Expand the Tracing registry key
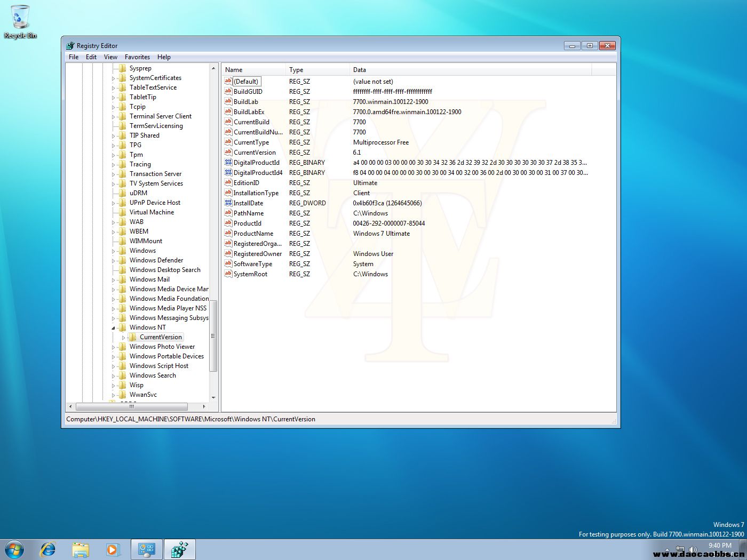The width and height of the screenshot is (747, 560). (x=113, y=165)
